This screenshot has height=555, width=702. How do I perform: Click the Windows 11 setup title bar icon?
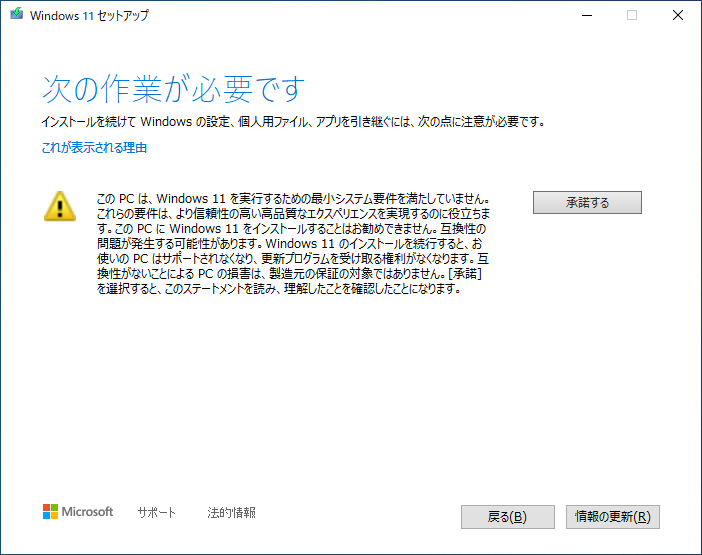click(x=17, y=14)
